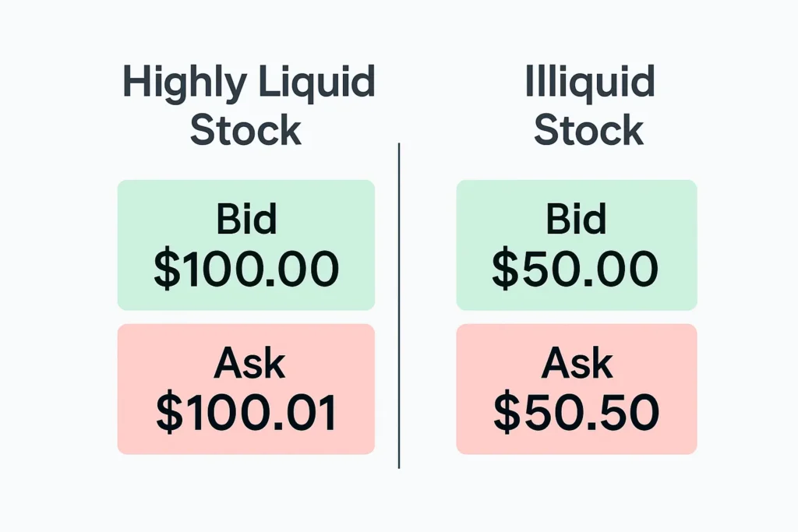The width and height of the screenshot is (798, 532).
Task: Select the $50.00 bid price
Action: point(576,269)
